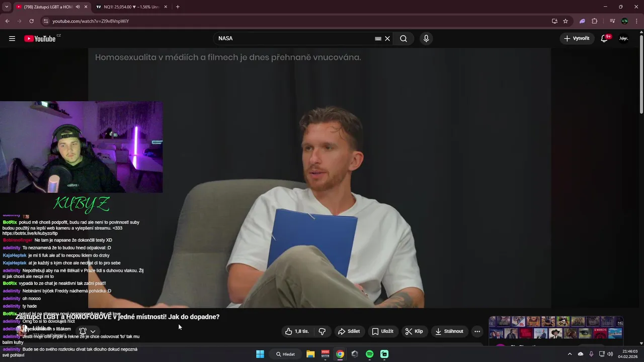Image resolution: width=644 pixels, height=362 pixels.
Task: Install app icon in address bar
Action: [554, 21]
